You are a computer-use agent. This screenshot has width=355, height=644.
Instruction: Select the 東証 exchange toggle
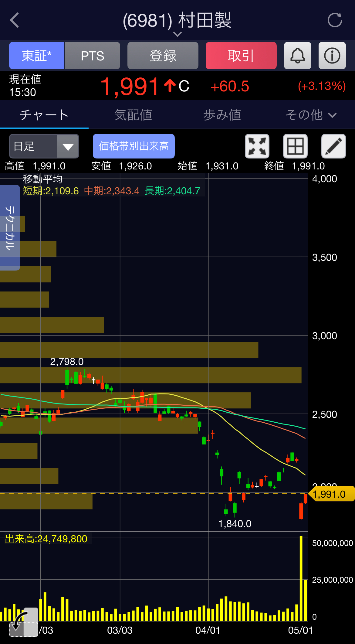[x=37, y=56]
